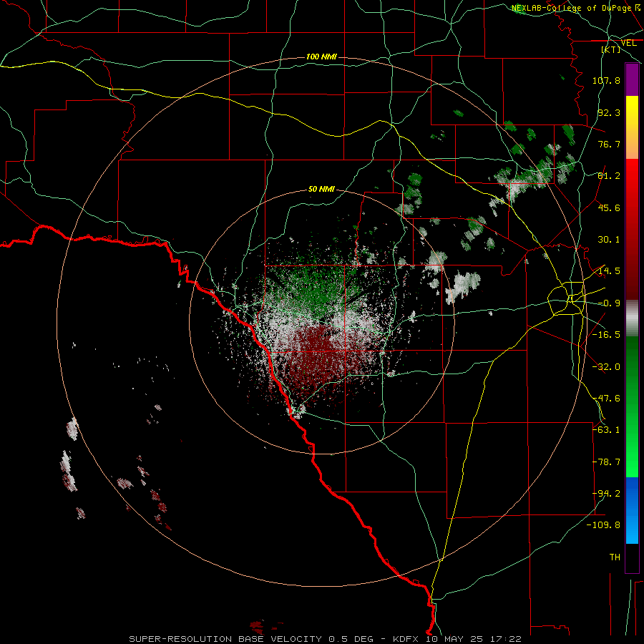Select the 14.5 legend value

[609, 271]
